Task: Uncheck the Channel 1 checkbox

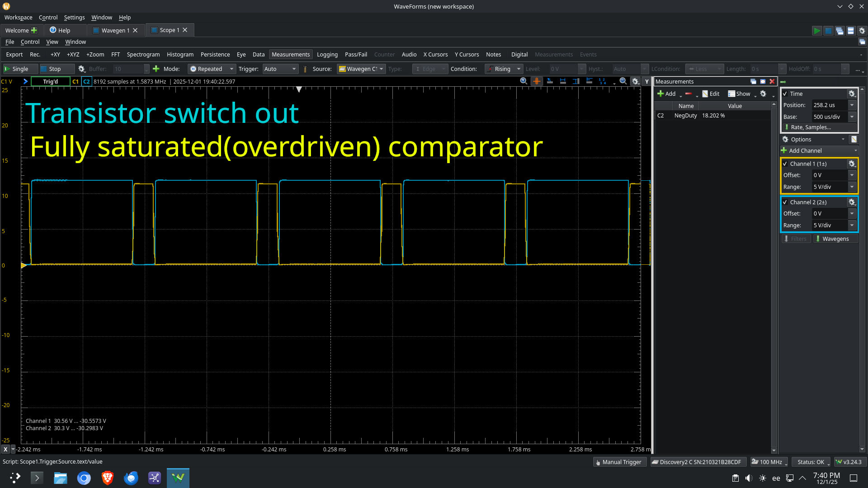Action: (x=785, y=164)
